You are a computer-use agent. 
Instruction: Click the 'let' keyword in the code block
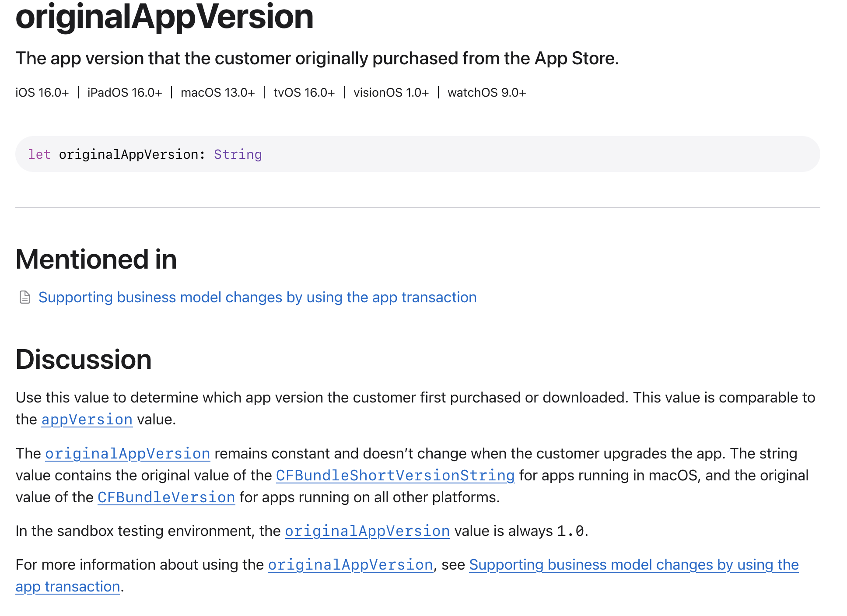pyautogui.click(x=39, y=154)
